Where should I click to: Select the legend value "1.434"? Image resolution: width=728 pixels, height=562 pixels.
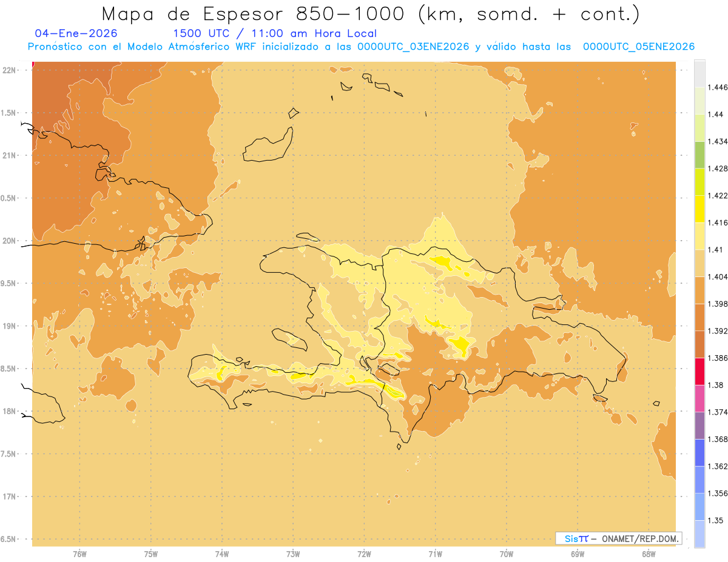[x=719, y=141]
